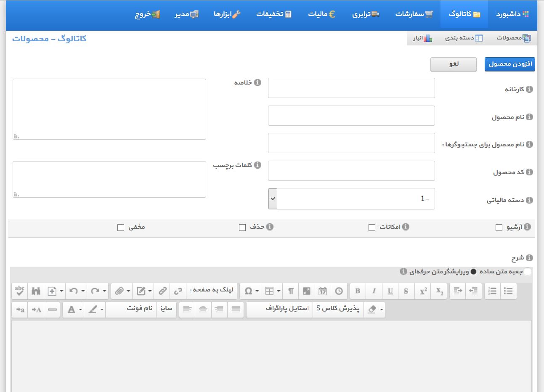The width and height of the screenshot is (544, 392).
Task: Toggle bold formatting in the editor
Action: [x=358, y=291]
